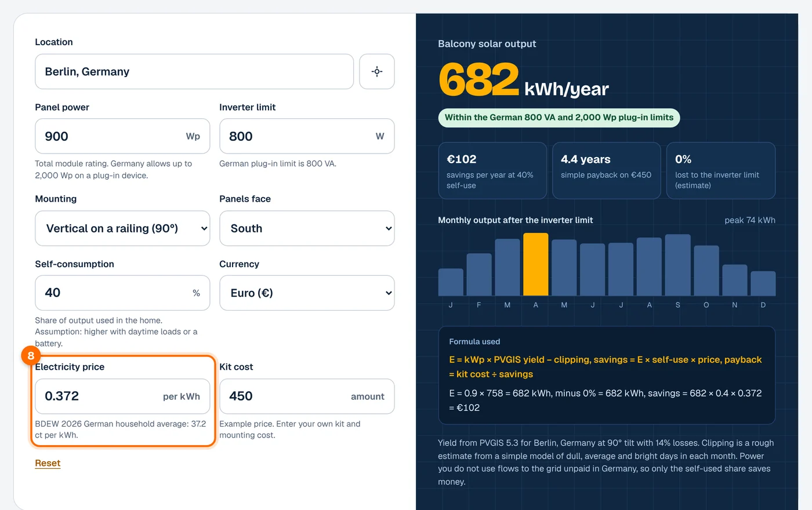
Task: Click the German plug-in limits status badge
Action: coord(559,118)
